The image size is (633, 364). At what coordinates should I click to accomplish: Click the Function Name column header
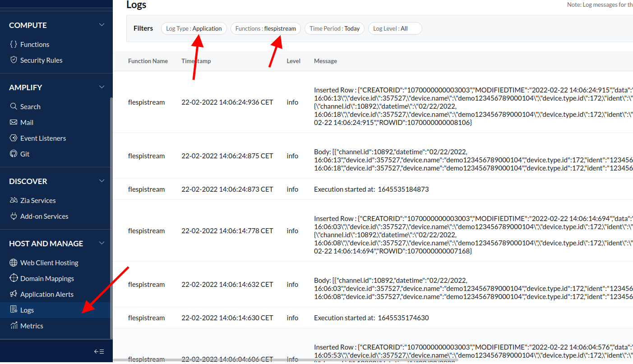(148, 61)
